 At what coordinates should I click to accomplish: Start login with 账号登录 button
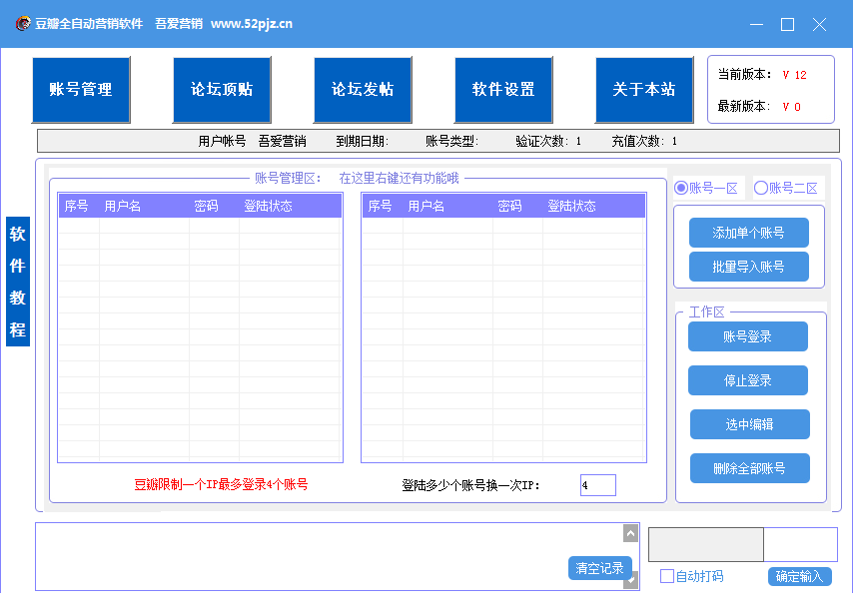click(x=748, y=336)
